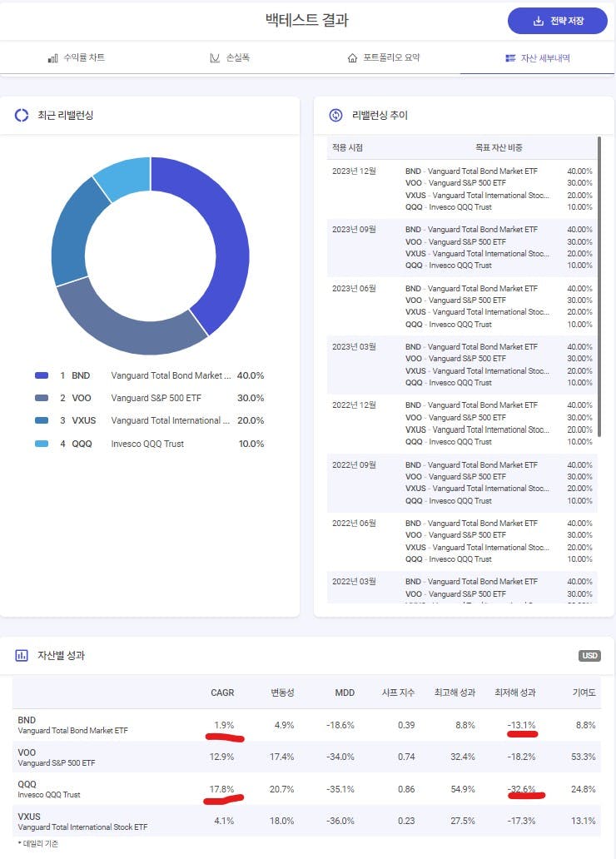Click the 최고해 성과 column header
Viewport: 616px width, 859px height.
[x=455, y=693]
